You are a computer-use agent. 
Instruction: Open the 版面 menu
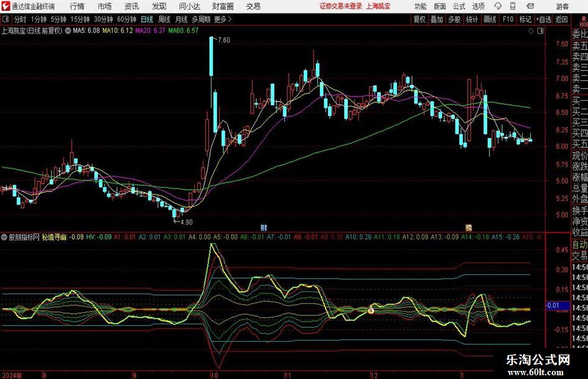click(440, 6)
